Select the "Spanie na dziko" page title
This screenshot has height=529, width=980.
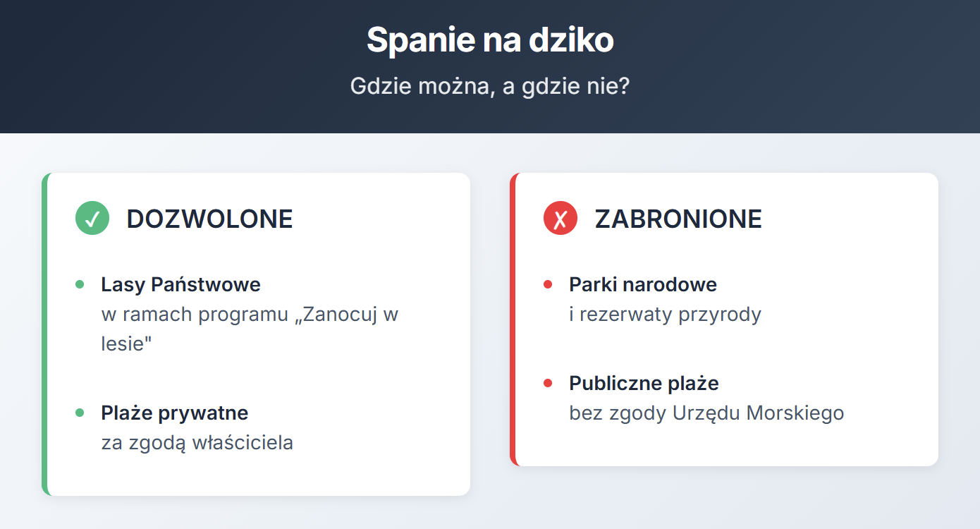tap(490, 40)
